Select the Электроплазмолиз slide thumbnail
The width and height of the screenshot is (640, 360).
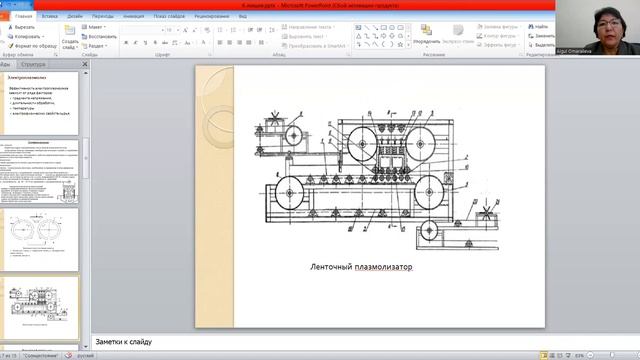(x=39, y=103)
